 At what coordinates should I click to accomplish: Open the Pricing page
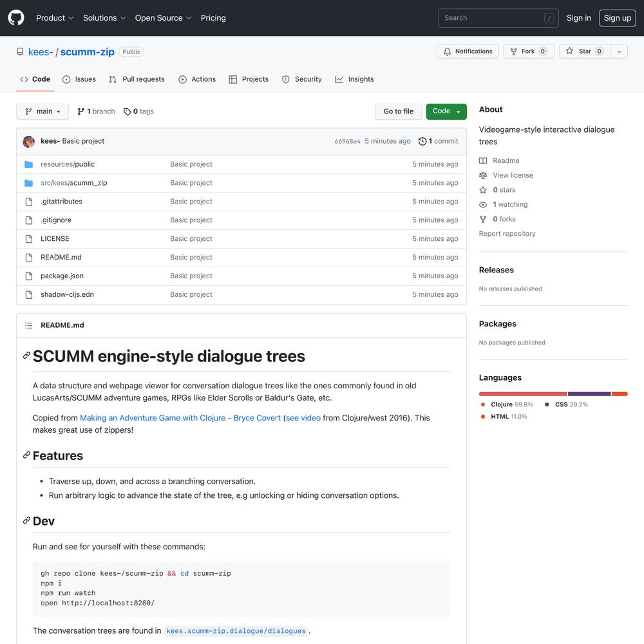click(213, 18)
